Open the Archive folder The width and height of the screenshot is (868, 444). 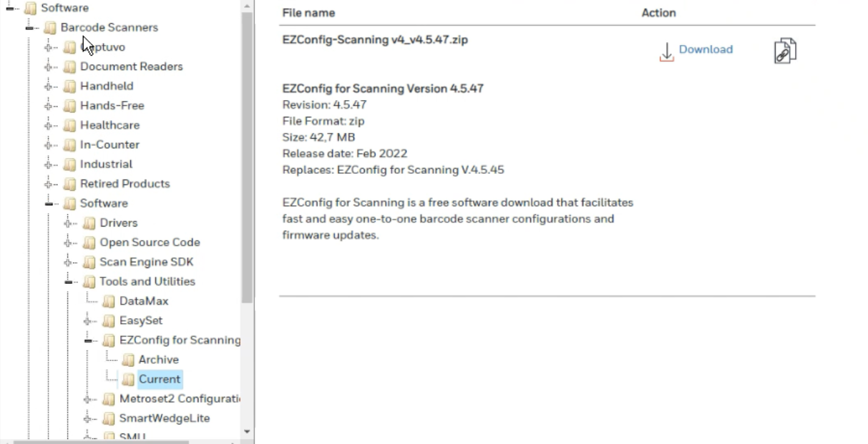click(159, 360)
